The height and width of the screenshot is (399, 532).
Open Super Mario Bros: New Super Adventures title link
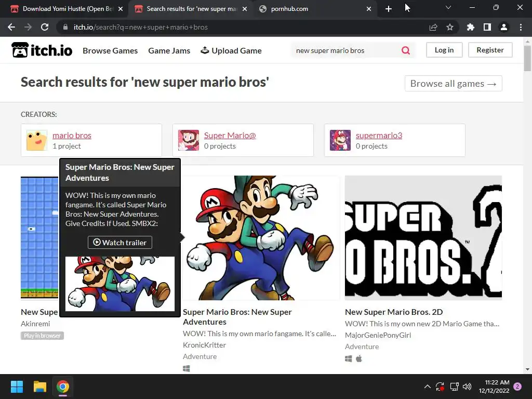coord(237,317)
